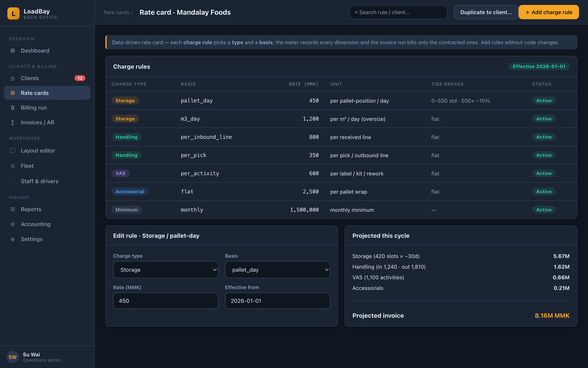
Task: Click the Invoices / AR sigma icon
Action: [x=13, y=122]
